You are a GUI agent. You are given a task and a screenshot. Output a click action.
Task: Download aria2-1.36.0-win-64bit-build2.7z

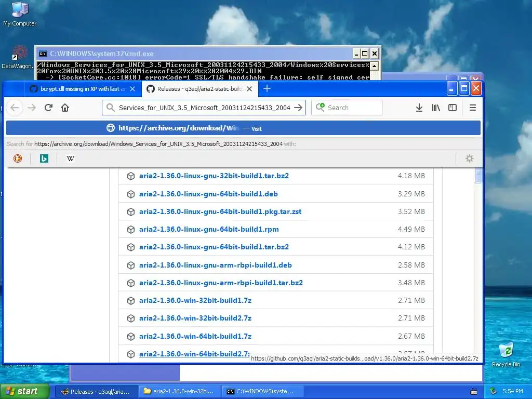click(195, 354)
